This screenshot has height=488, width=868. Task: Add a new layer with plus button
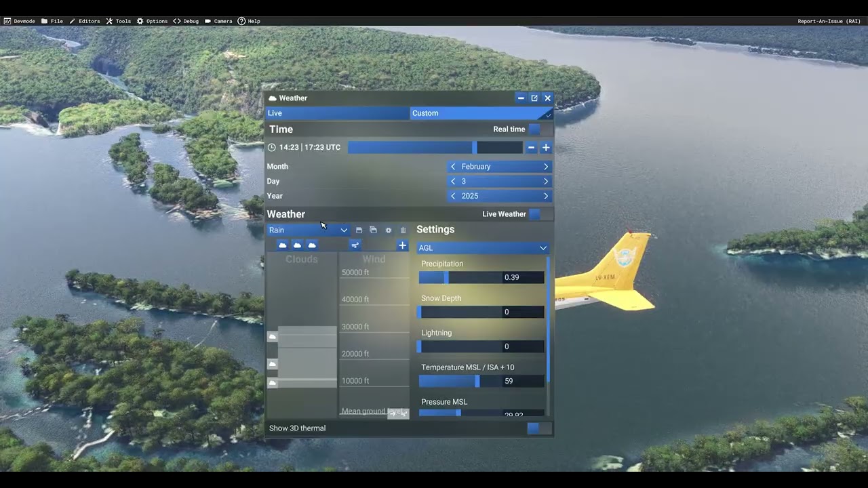point(403,245)
